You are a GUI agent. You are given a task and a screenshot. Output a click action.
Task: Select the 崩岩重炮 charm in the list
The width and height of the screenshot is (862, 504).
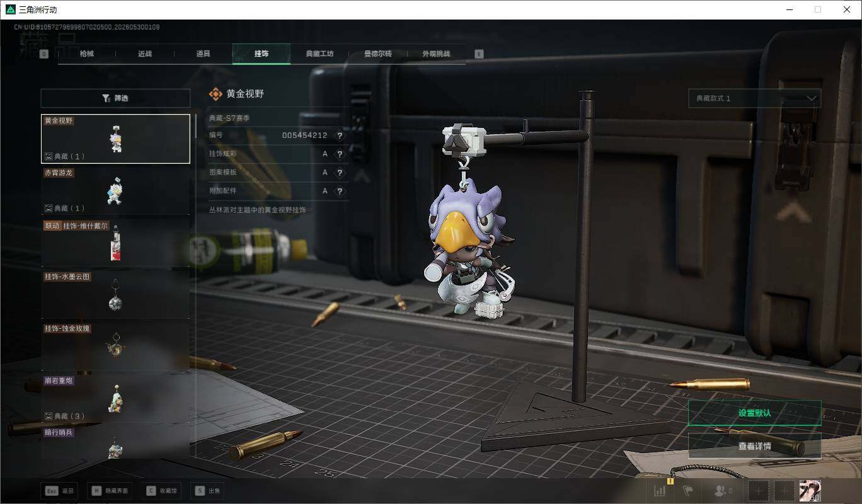point(115,399)
